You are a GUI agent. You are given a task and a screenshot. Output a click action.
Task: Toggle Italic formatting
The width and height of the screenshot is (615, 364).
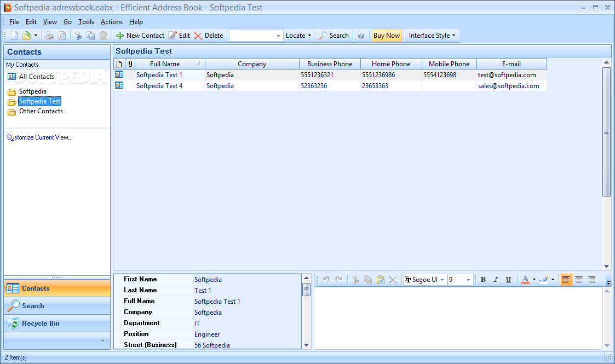[496, 280]
